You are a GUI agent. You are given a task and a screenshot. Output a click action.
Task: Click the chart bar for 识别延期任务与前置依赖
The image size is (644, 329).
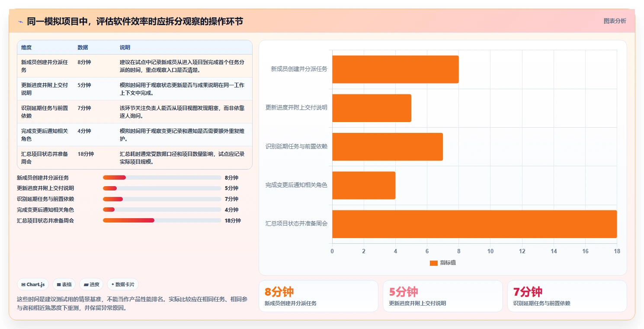click(x=388, y=147)
